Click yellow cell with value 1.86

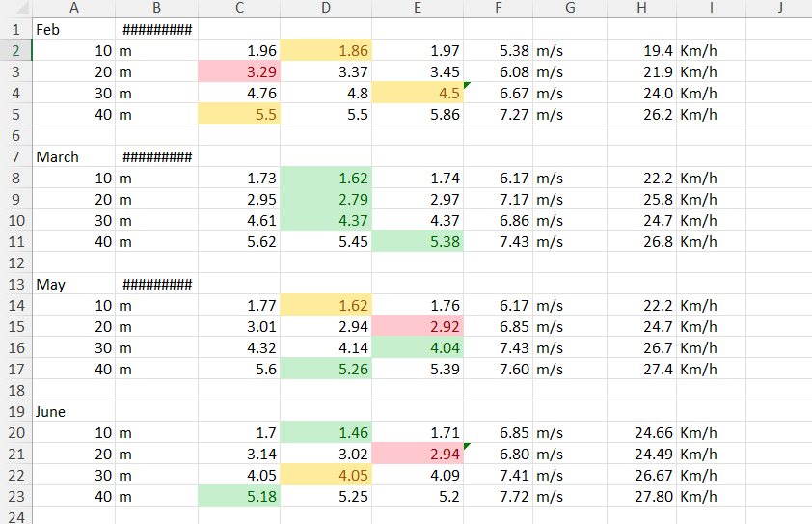[x=326, y=50]
